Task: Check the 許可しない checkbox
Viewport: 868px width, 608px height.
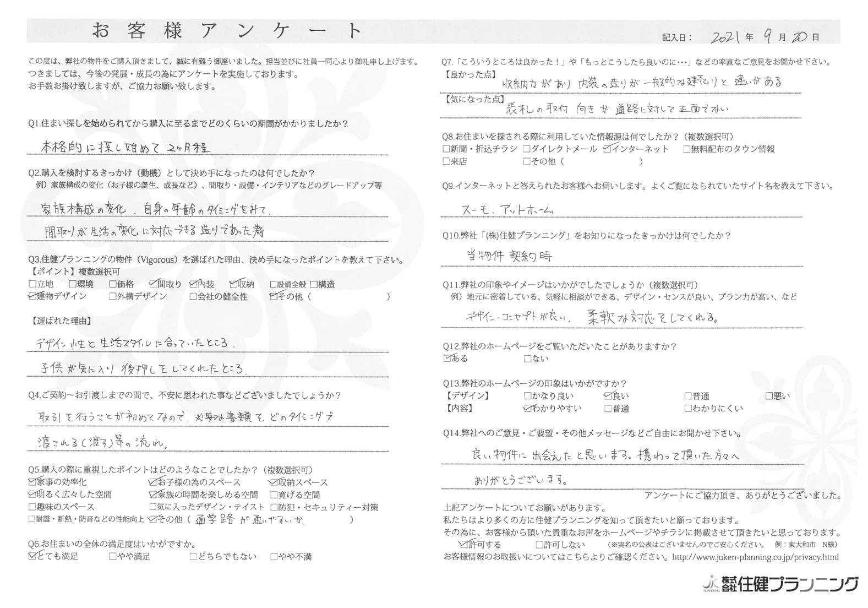Action: point(539,545)
